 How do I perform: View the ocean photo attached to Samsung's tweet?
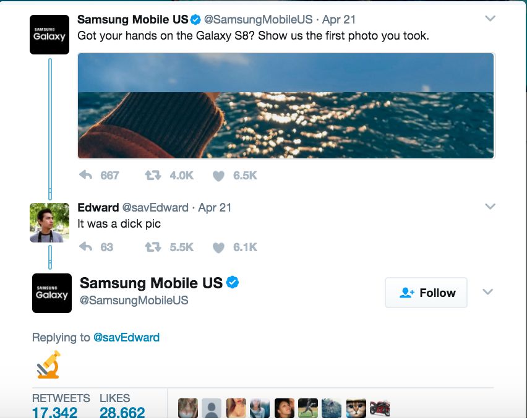click(285, 105)
